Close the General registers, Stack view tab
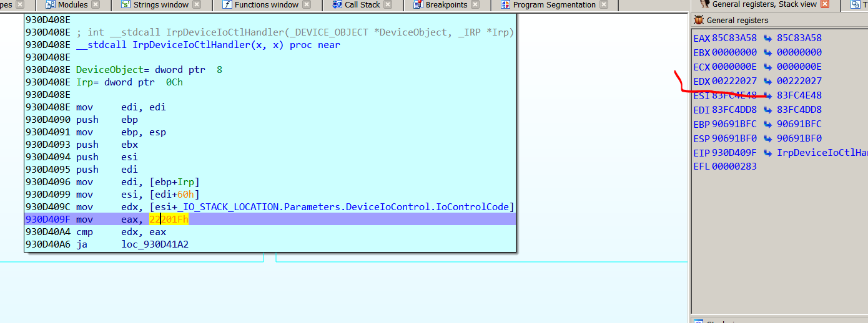The height and width of the screenshot is (323, 868). pos(825,4)
